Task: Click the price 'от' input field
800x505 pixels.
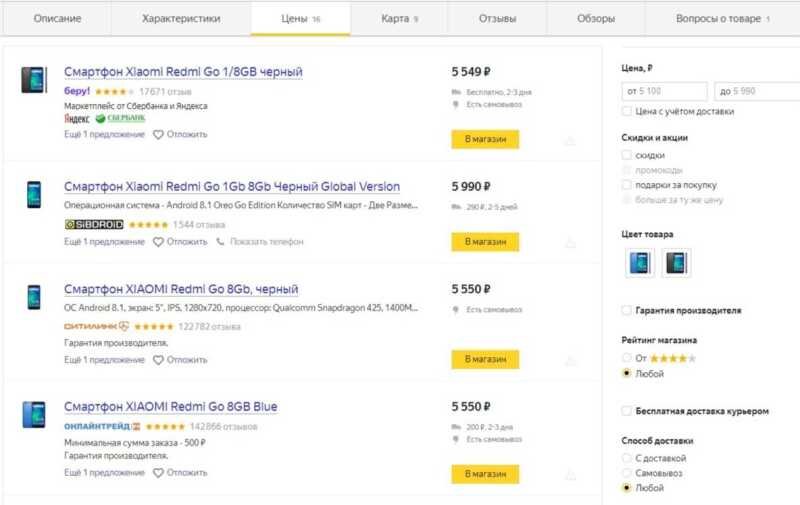Action: 665,91
